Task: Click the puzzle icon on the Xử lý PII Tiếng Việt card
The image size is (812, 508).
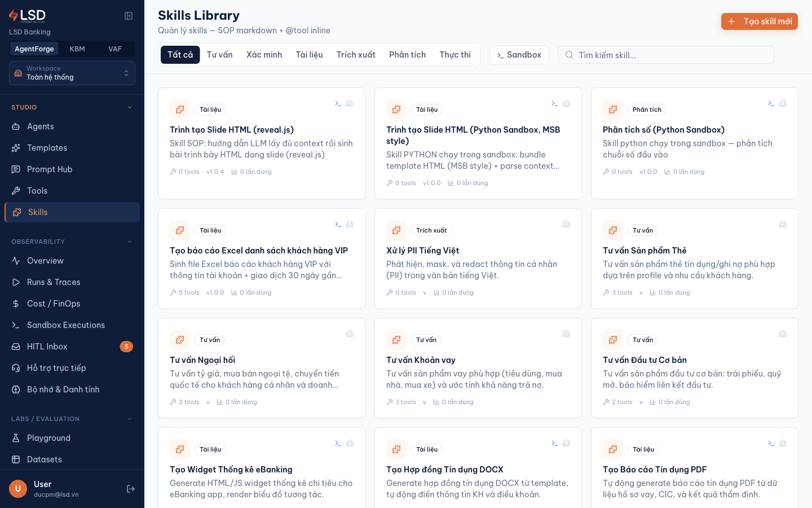Action: point(396,230)
